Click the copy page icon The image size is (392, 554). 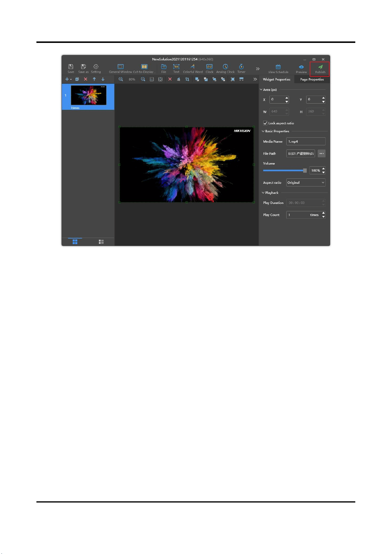tap(77, 79)
